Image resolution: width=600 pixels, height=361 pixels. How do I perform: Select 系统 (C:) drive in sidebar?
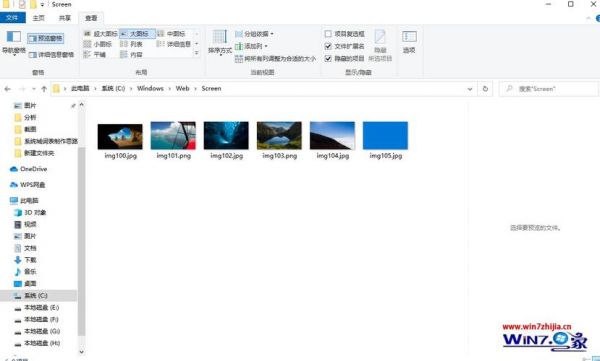pyautogui.click(x=38, y=296)
